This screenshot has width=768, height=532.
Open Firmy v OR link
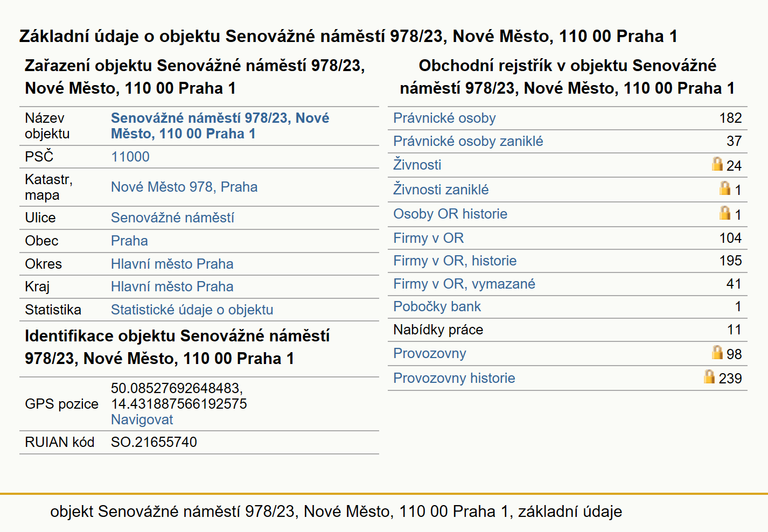coord(428,238)
